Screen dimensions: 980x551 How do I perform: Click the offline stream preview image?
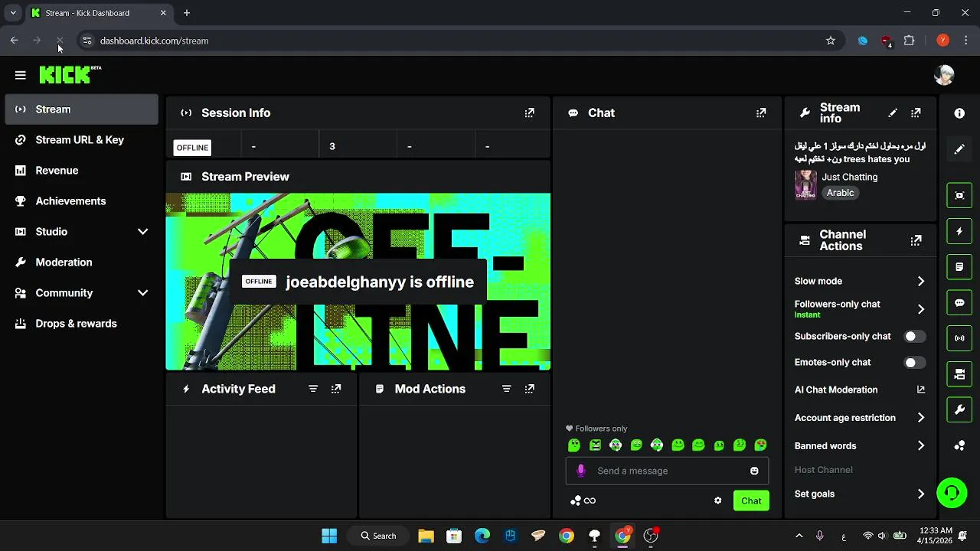358,282
